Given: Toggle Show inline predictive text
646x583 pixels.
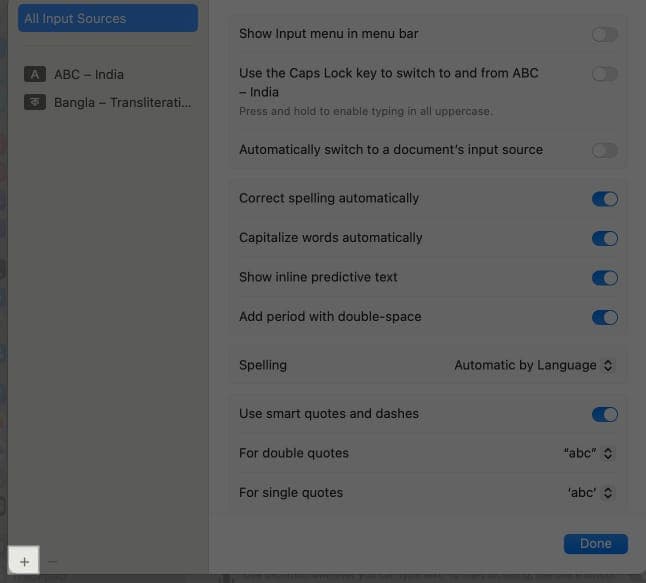Looking at the screenshot, I should [604, 278].
